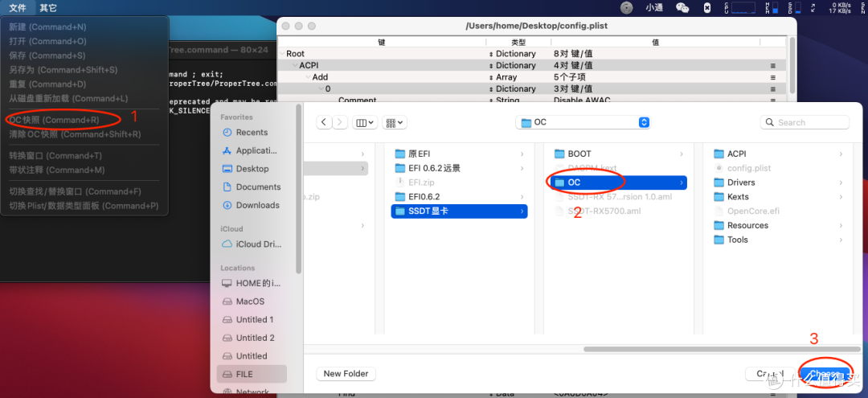Select the EFI0.6.2 folder
Image resolution: width=868 pixels, height=398 pixels.
click(x=459, y=196)
